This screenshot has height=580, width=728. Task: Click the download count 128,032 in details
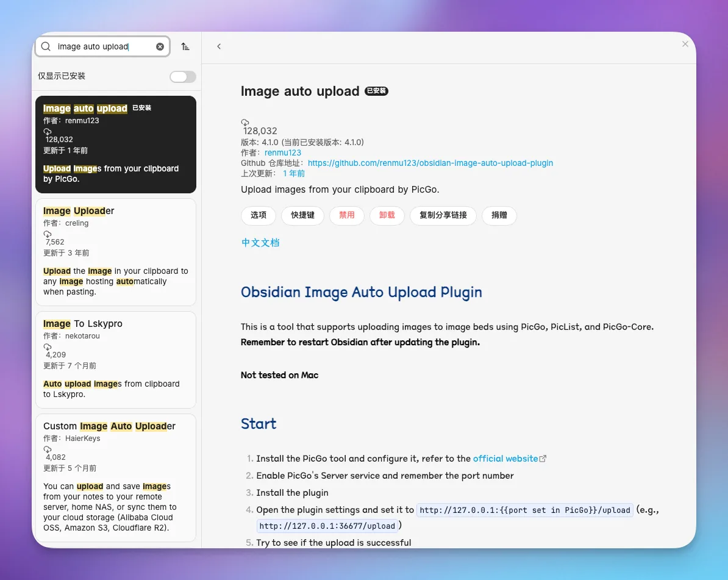tap(260, 131)
